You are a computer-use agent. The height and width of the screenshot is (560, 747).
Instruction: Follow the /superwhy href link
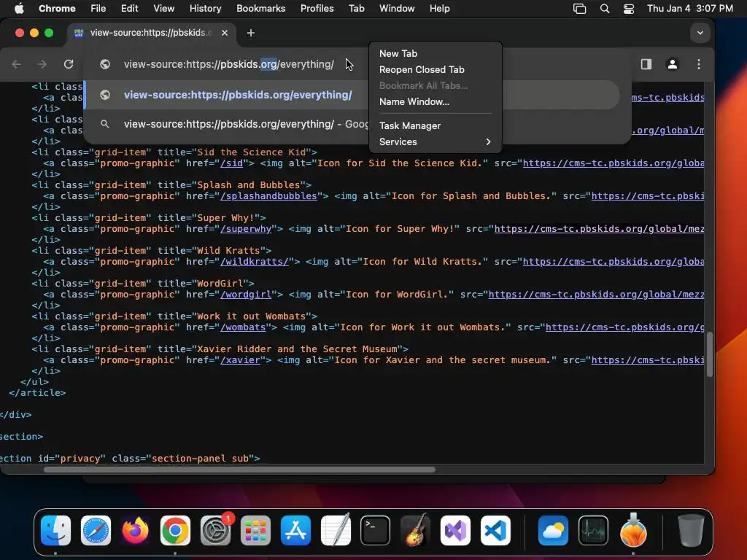click(246, 228)
